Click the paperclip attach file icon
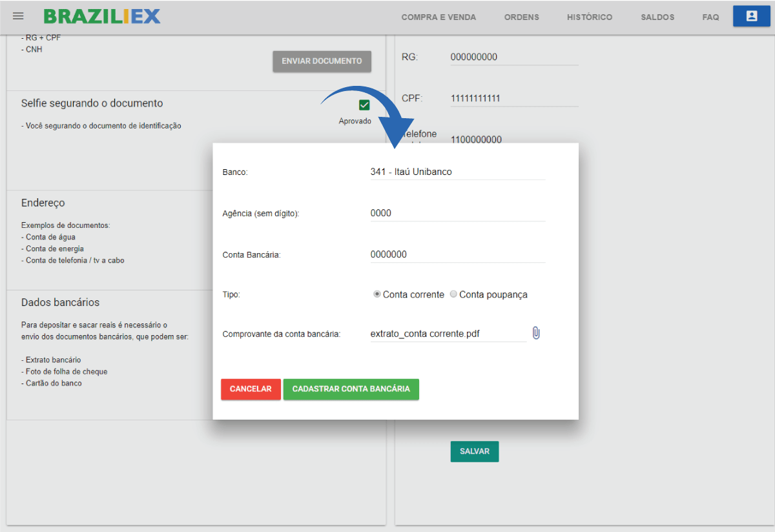775x532 pixels. pos(536,333)
